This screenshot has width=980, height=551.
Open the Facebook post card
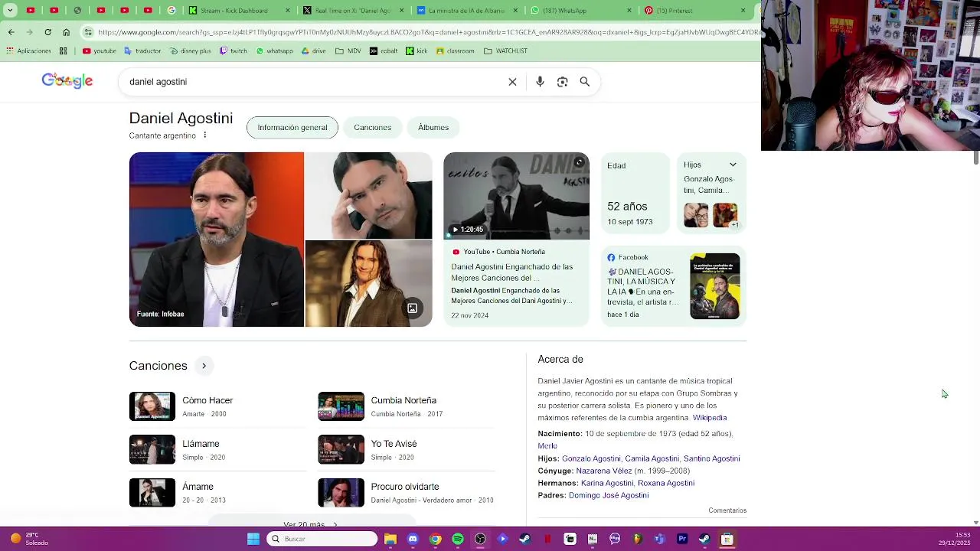pos(674,286)
